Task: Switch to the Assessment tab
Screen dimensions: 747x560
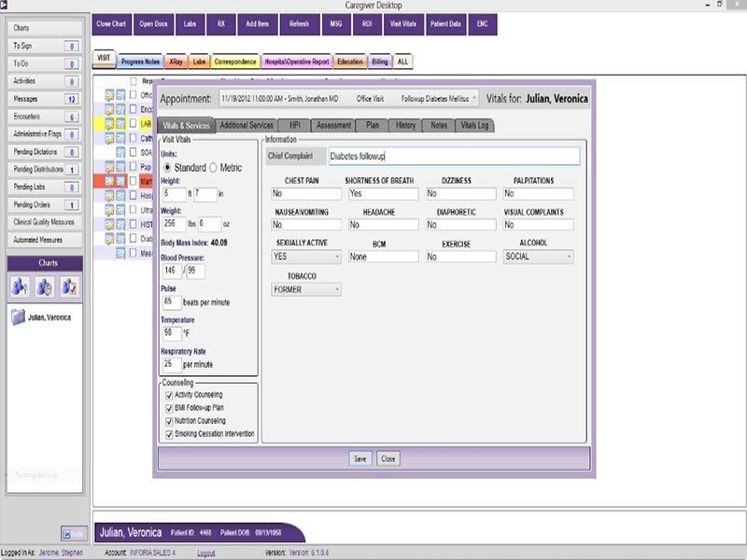Action: pos(333,125)
